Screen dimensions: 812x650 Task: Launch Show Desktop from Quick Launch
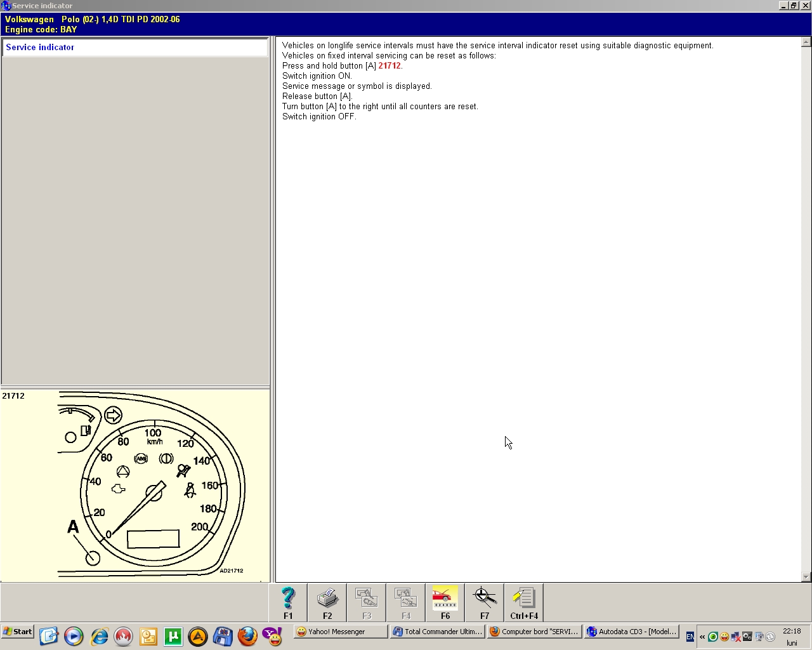tap(49, 636)
